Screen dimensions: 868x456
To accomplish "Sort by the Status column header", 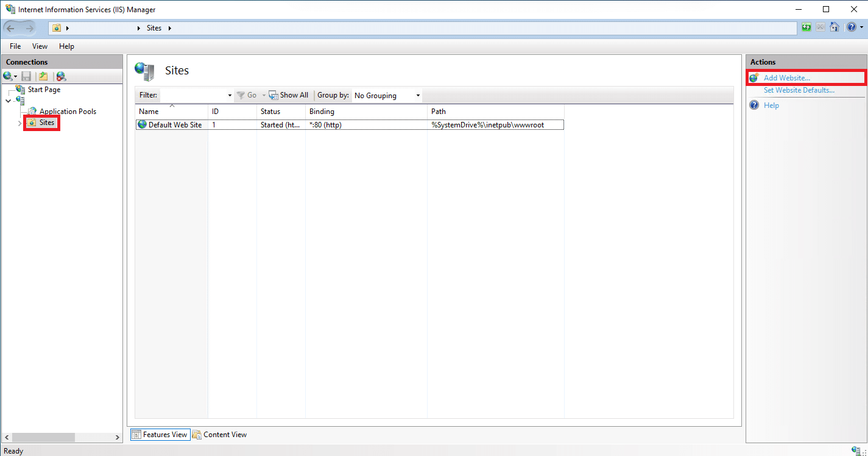I will click(281, 112).
